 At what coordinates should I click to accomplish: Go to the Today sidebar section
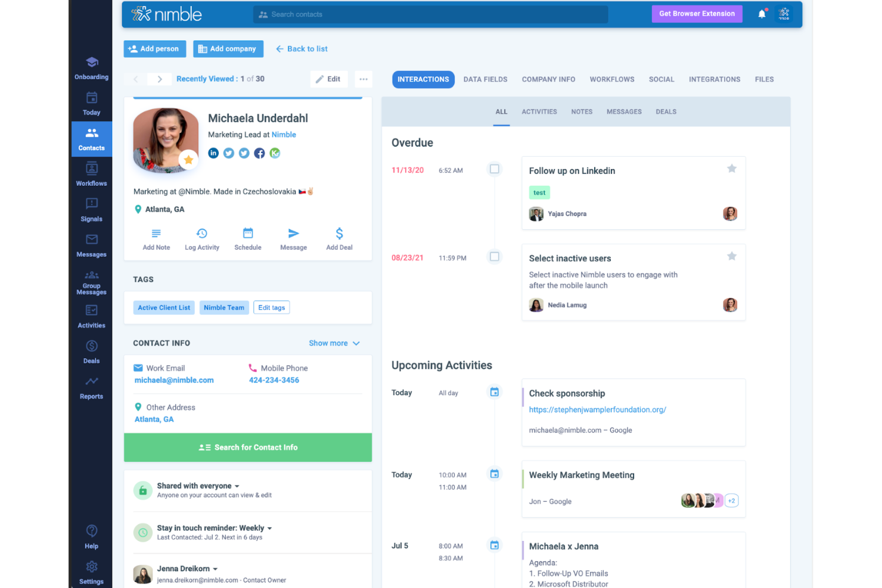pos(91,104)
